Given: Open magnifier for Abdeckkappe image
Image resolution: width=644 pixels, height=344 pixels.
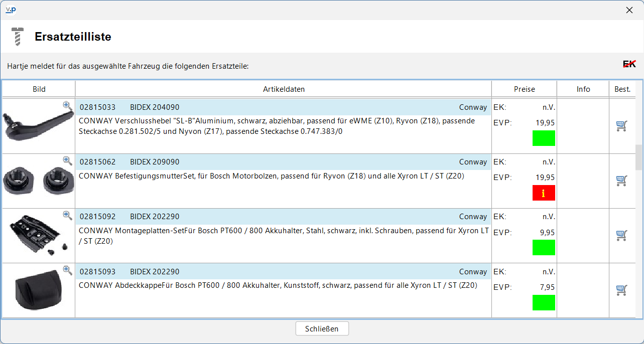Looking at the screenshot, I should pos(67,270).
